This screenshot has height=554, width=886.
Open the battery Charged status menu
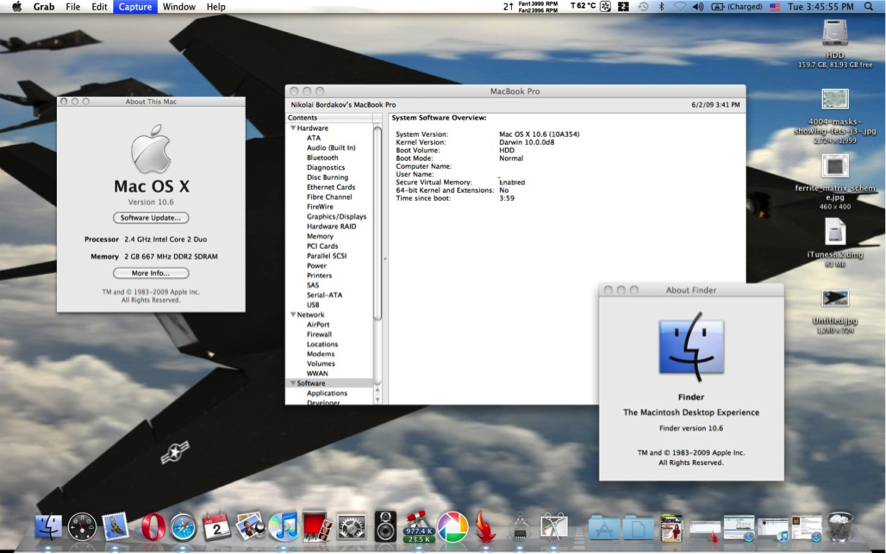coord(736,7)
